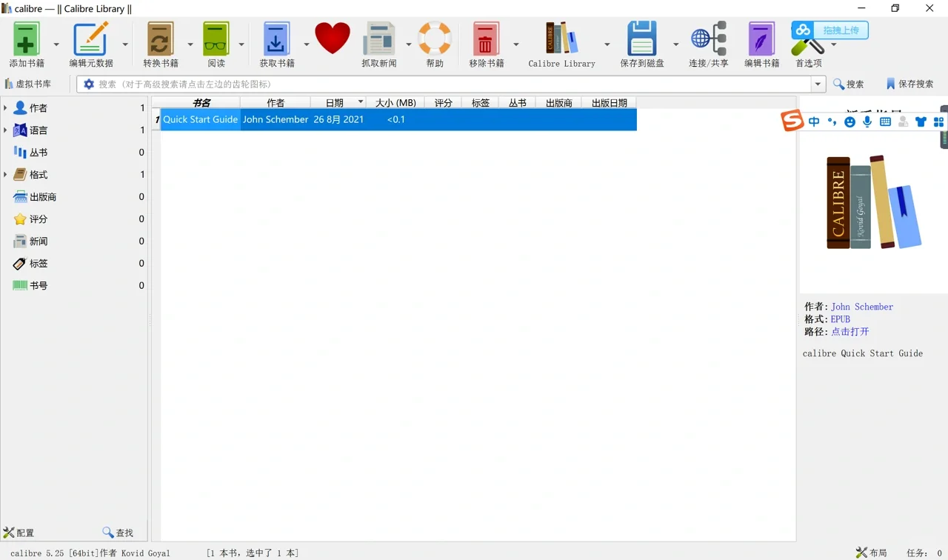Screen dimensions: 948x560
Task: Click the 移除书籍 (Remove books) trash icon
Action: pyautogui.click(x=486, y=38)
